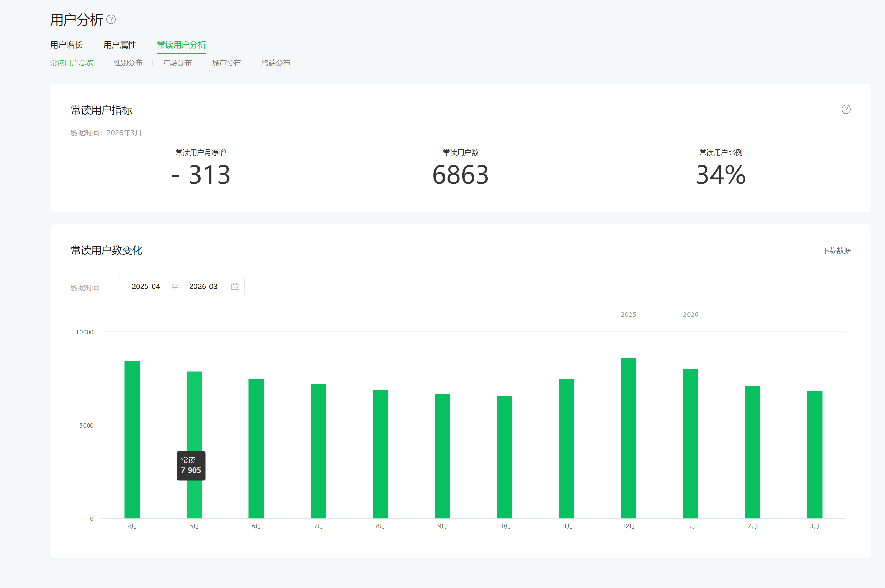Click help icon in 常读用户指标 card
The width and height of the screenshot is (885, 588).
(x=846, y=109)
